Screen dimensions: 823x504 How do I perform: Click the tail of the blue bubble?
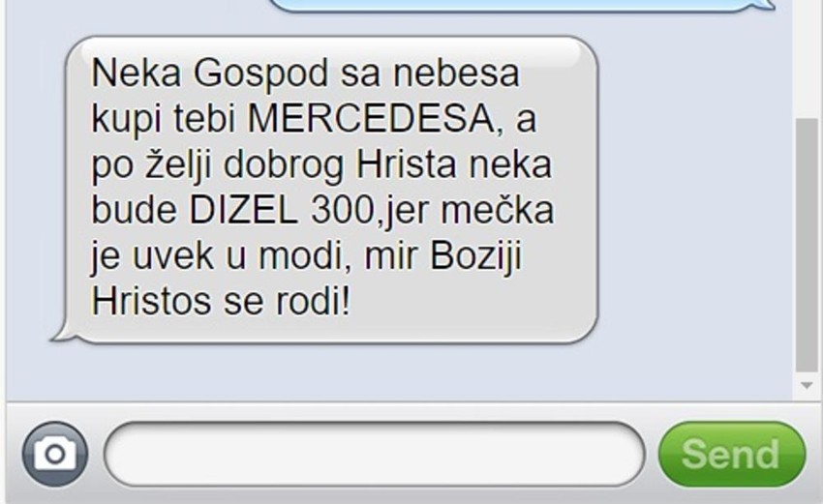point(765,4)
